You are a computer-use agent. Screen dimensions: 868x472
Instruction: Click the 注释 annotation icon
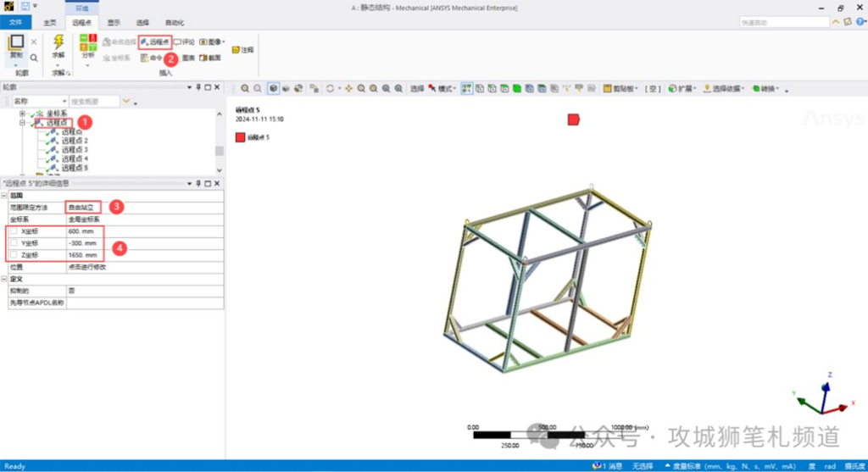tap(242, 50)
